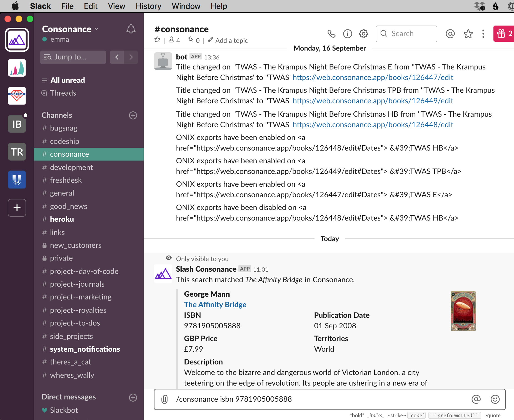This screenshot has height=420, width=514.
Task: Open Dropbox menu bar icon
Action: pos(480,6)
